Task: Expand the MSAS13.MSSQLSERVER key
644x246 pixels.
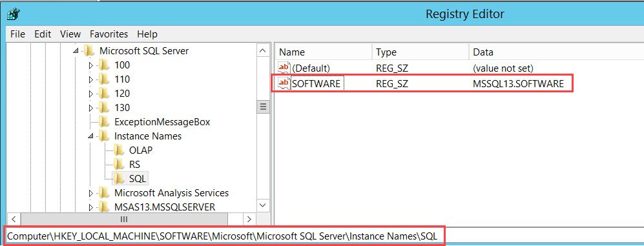Action: click(91, 207)
